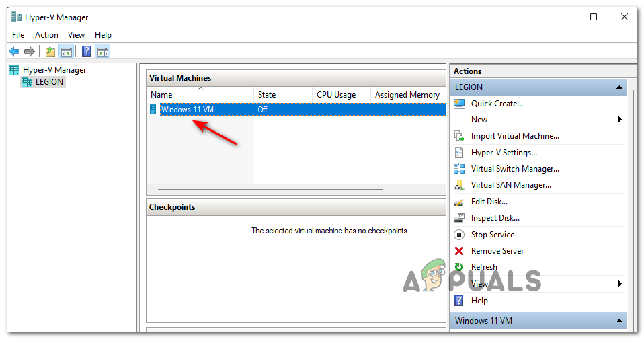Screen dimensions: 644x339
Task: Expand the New submenu arrow
Action: click(x=620, y=120)
